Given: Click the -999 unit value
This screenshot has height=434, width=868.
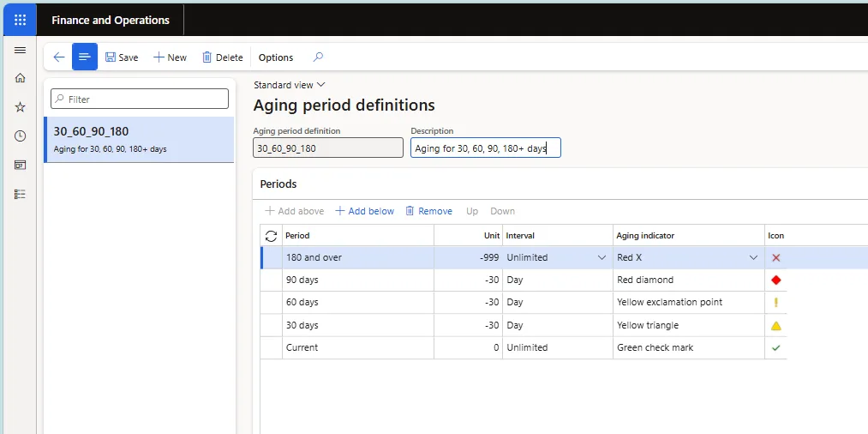Looking at the screenshot, I should click(x=469, y=257).
